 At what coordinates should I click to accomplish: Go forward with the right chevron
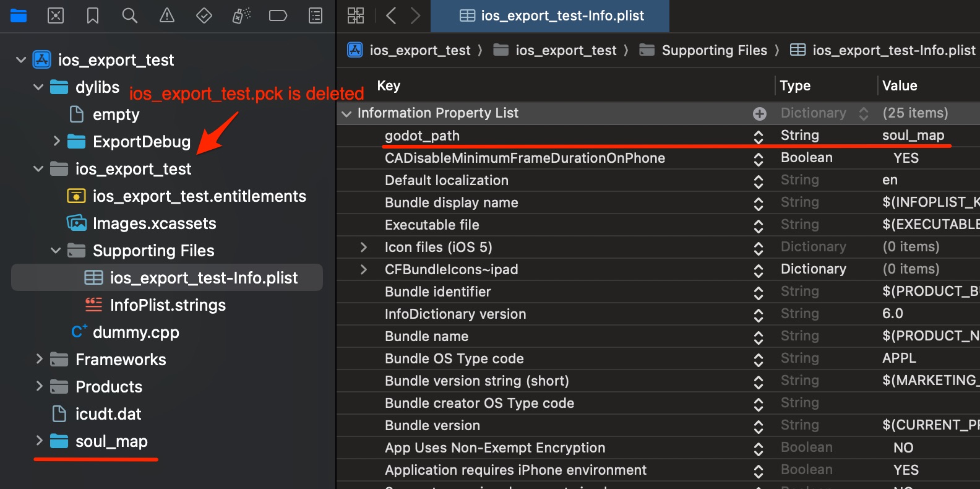415,15
